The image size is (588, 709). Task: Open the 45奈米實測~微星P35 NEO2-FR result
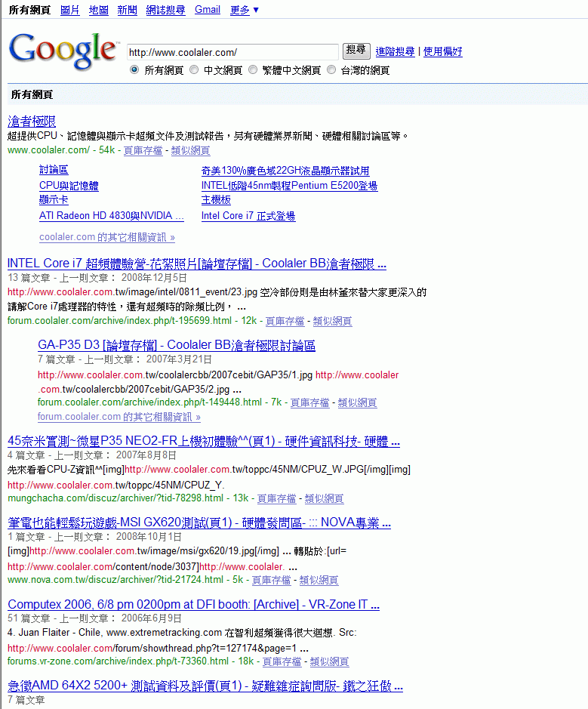click(x=204, y=441)
